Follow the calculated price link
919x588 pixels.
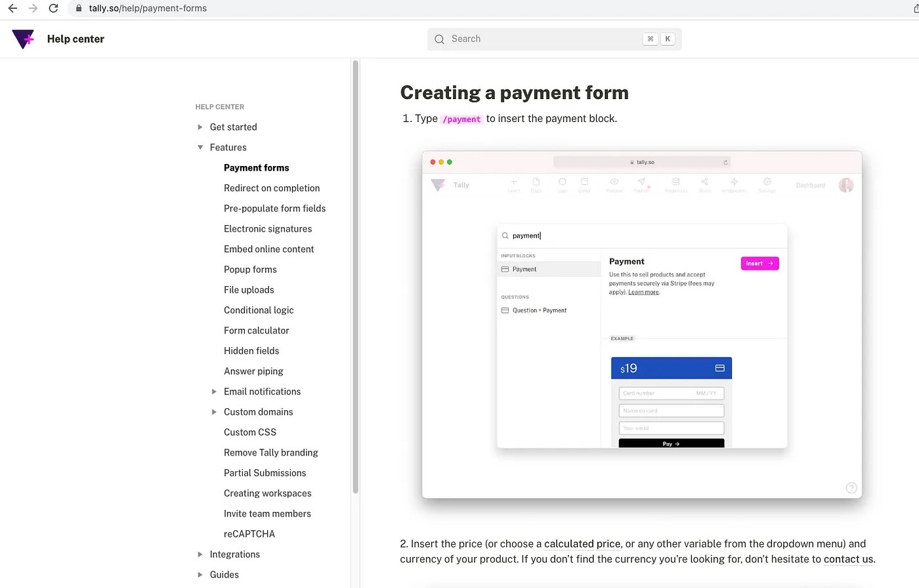tap(582, 544)
